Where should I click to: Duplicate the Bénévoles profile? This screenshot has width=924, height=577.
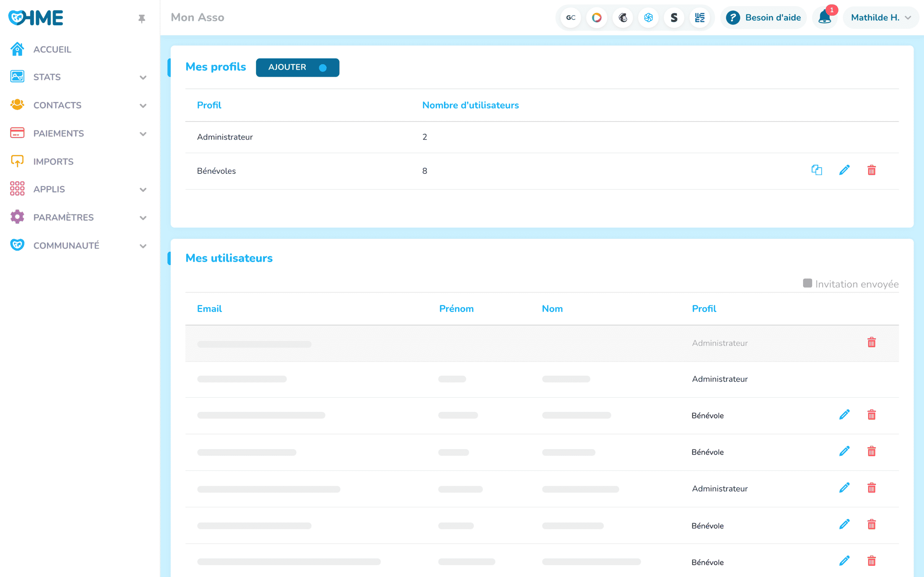pyautogui.click(x=816, y=170)
